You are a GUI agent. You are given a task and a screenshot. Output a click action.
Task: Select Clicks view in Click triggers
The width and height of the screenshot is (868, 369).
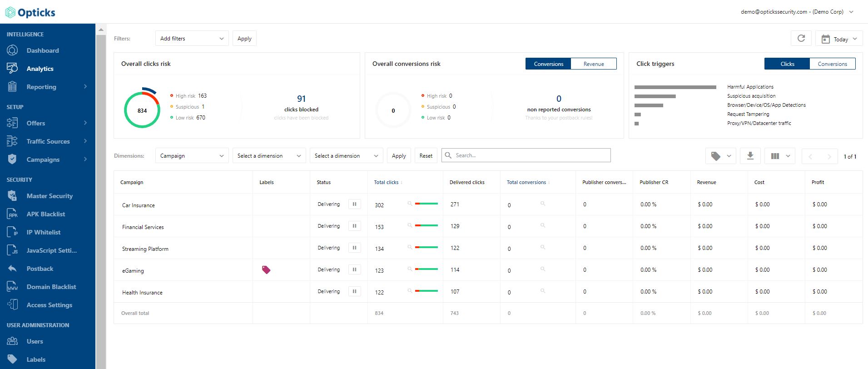point(787,64)
